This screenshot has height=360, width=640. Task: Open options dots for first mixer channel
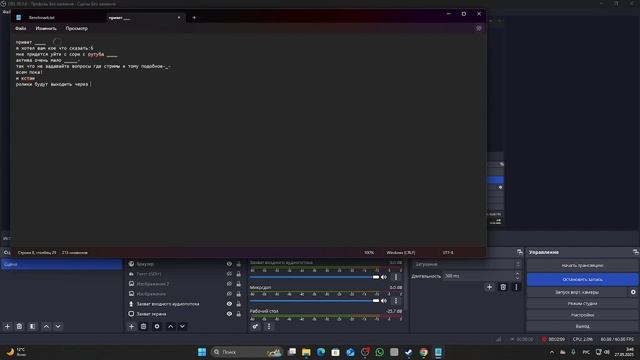[x=396, y=277]
